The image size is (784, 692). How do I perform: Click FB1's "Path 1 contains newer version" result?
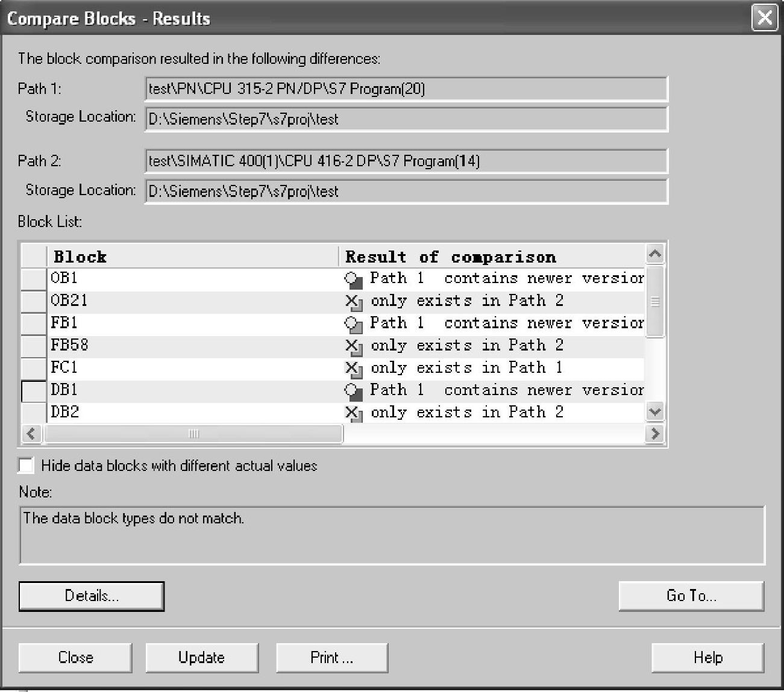point(507,323)
